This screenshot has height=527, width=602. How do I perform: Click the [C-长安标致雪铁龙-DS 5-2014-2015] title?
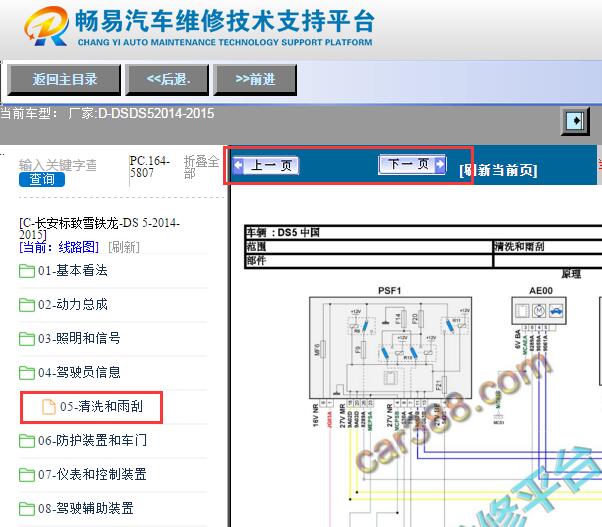point(99,228)
